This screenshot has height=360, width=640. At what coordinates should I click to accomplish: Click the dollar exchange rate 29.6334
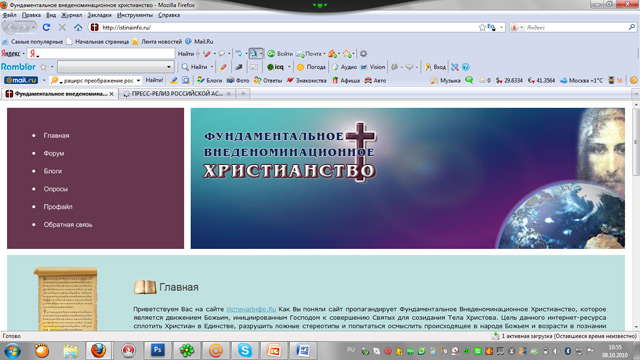click(x=509, y=80)
